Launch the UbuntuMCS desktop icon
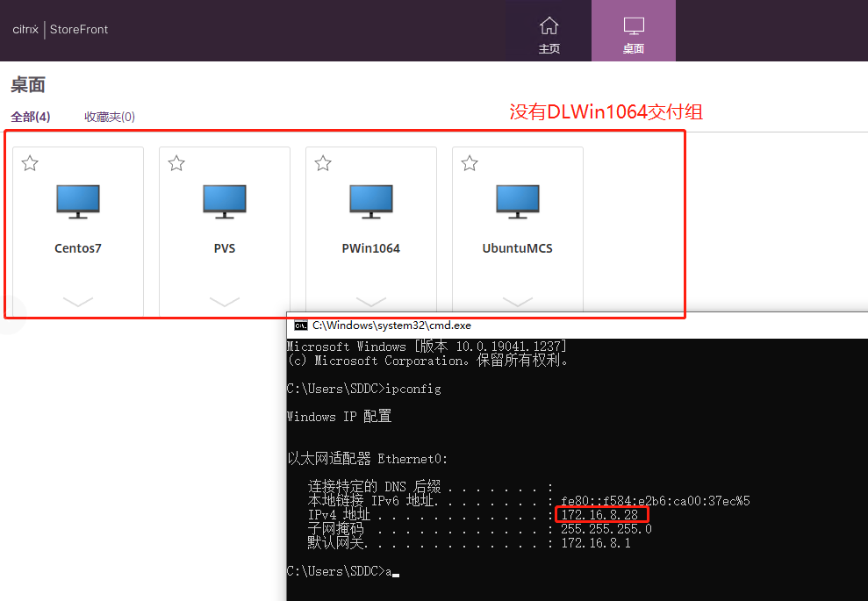 (517, 200)
